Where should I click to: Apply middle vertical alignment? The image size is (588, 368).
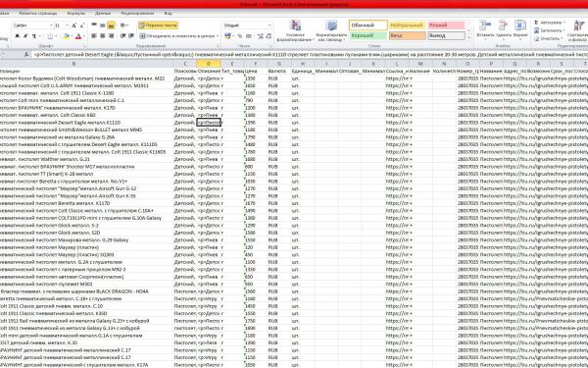click(x=102, y=26)
